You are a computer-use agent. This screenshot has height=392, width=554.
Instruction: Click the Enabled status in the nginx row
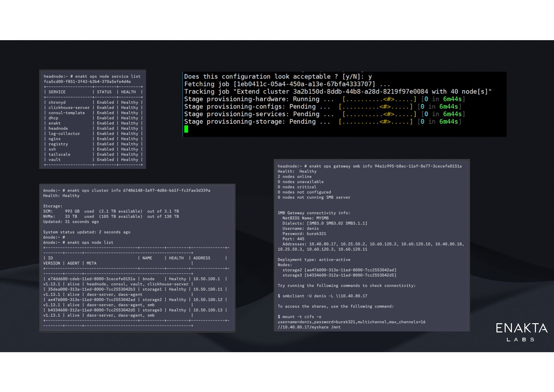coord(105,139)
